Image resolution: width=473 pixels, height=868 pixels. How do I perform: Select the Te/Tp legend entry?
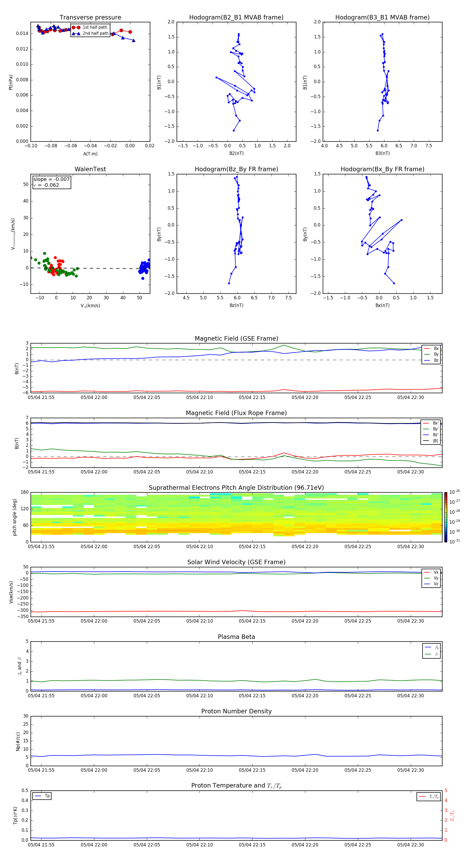[x=429, y=796]
